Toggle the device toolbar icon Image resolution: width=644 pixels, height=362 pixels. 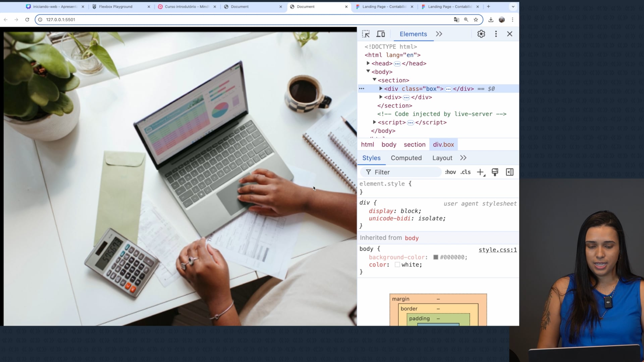click(380, 34)
